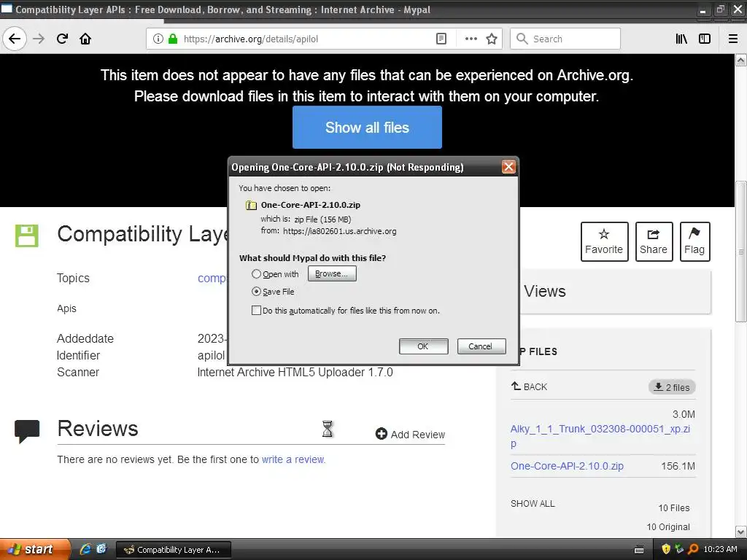Show sidebars toolbar icon
The height and width of the screenshot is (560, 747).
coord(705,39)
